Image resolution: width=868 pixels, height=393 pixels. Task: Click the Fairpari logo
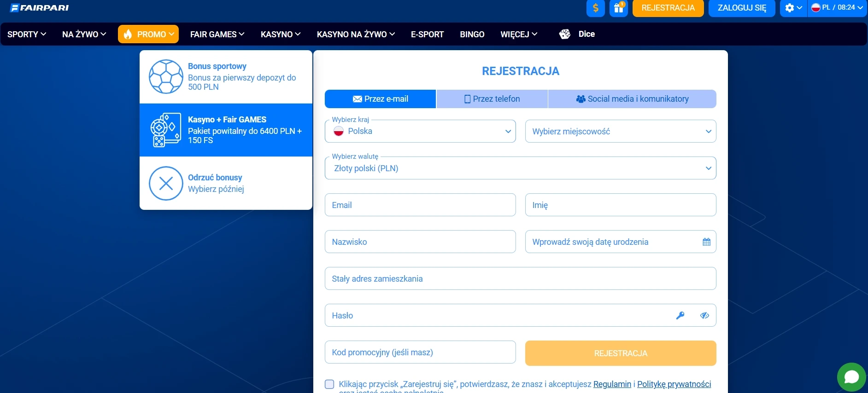(x=40, y=8)
